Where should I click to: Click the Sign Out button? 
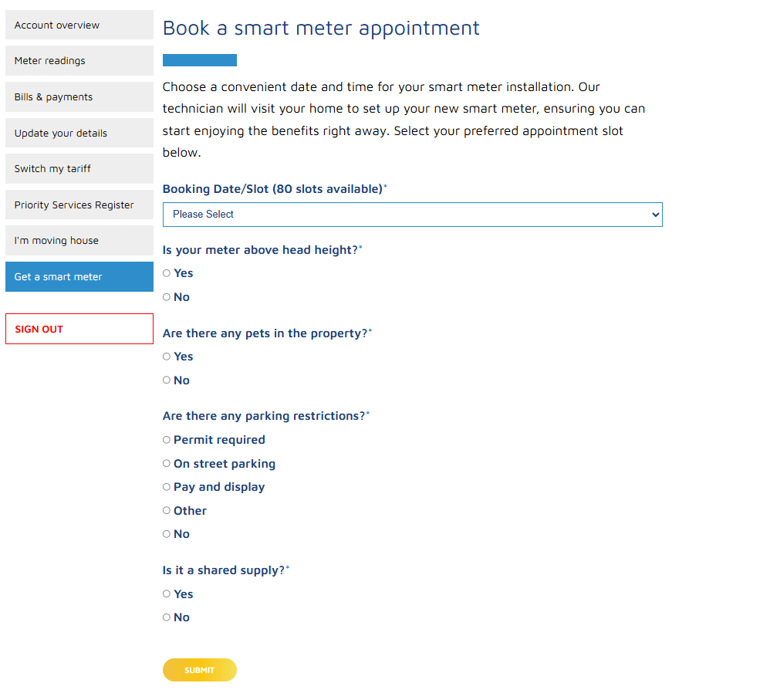pyautogui.click(x=79, y=329)
